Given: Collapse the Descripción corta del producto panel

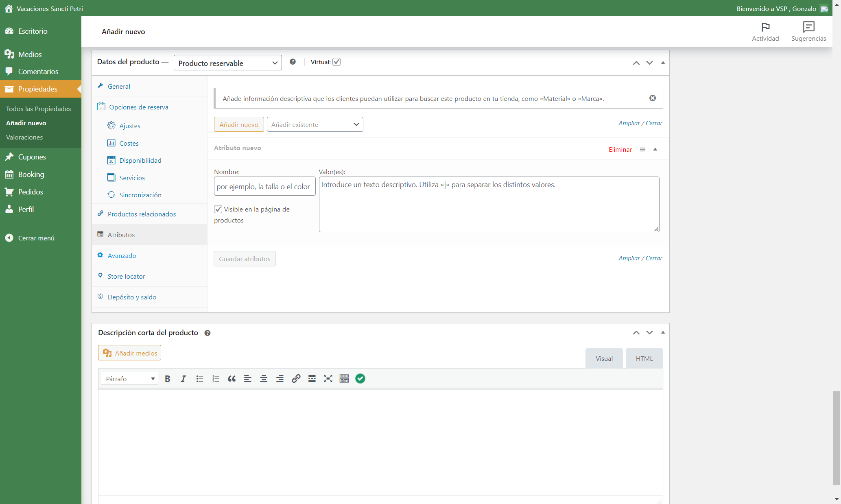Looking at the screenshot, I should tap(663, 332).
